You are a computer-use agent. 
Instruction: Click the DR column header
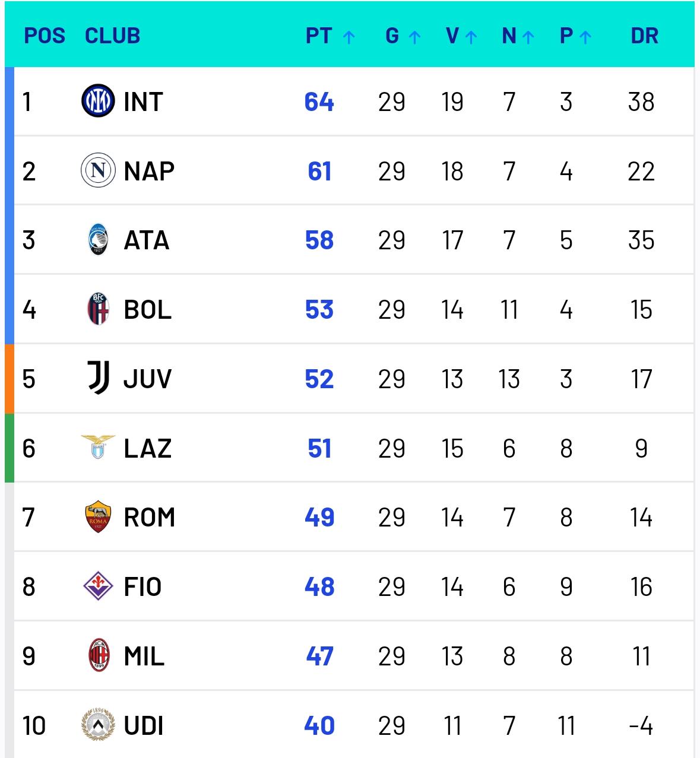coord(644,36)
